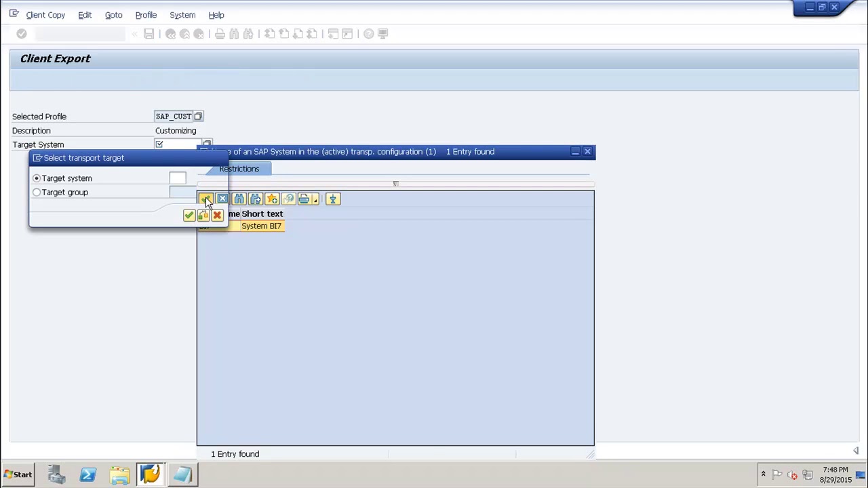Image resolution: width=868 pixels, height=488 pixels.
Task: Click the Short text column header
Action: pyautogui.click(x=262, y=213)
